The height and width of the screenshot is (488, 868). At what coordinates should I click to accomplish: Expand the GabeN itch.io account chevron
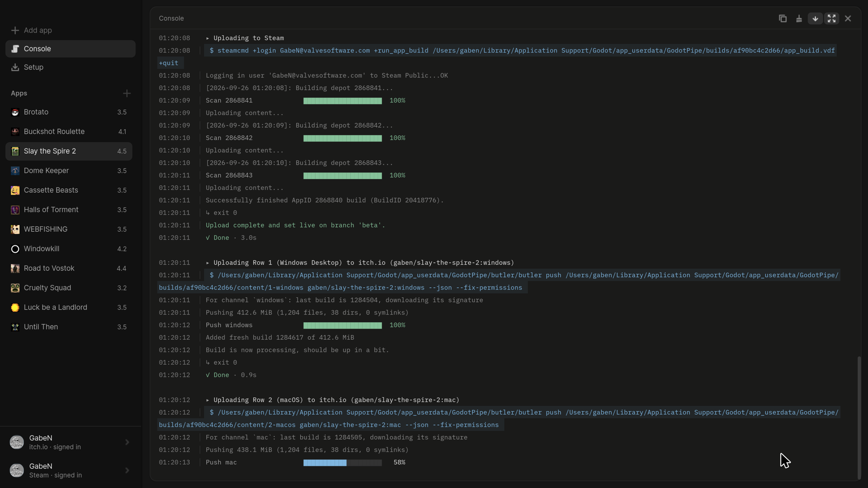click(x=127, y=442)
